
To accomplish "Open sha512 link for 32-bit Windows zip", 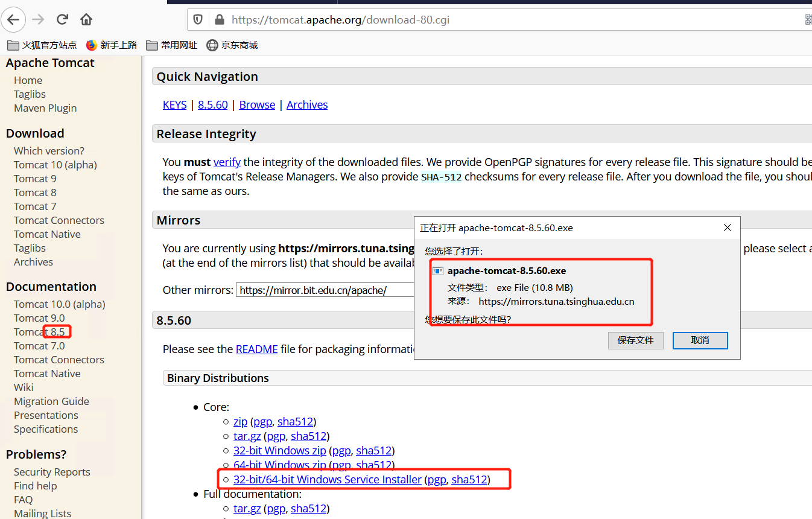I will (374, 451).
